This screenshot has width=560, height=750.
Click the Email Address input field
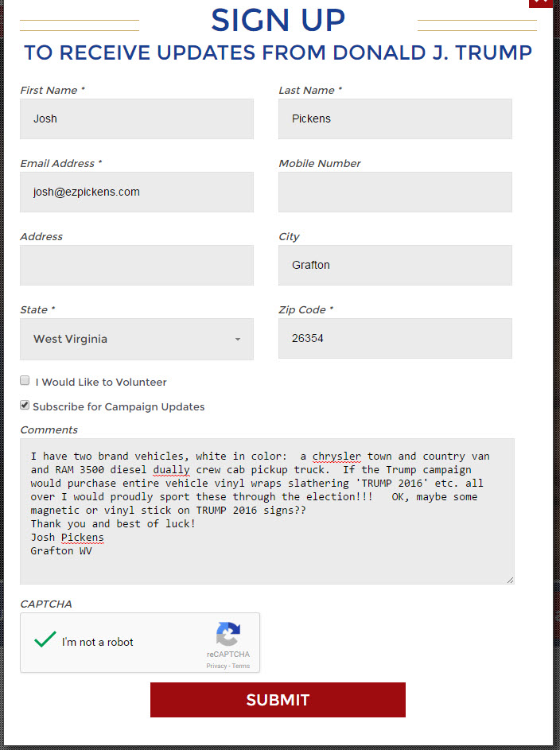coord(137,192)
